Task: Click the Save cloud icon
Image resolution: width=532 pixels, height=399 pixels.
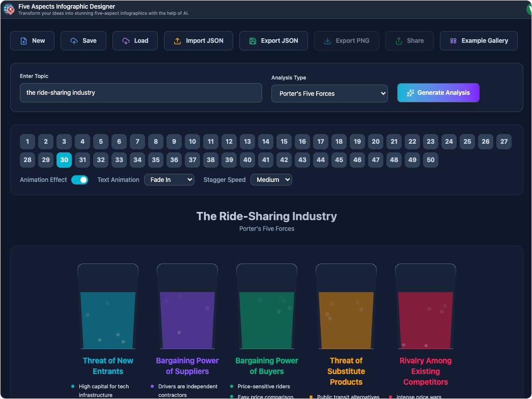Action: coord(74,41)
